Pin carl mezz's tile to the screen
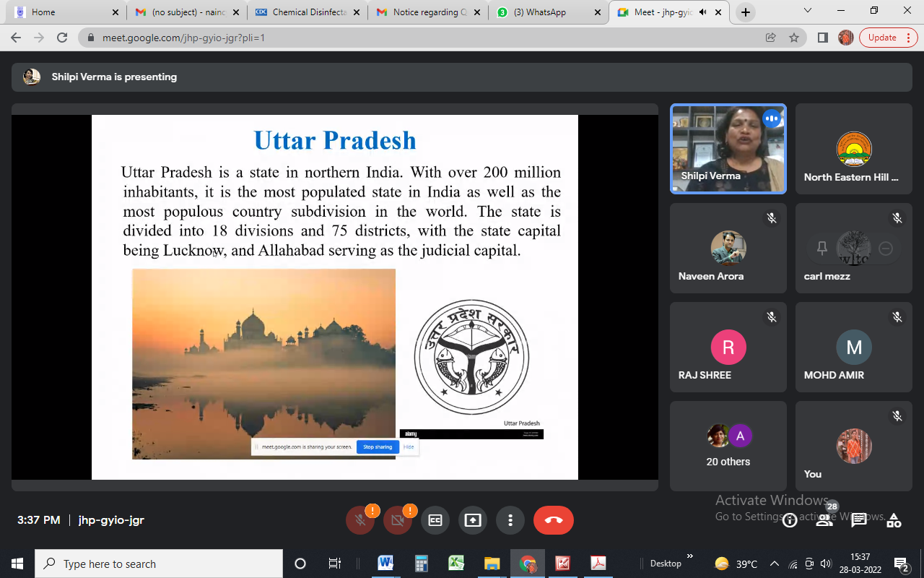The width and height of the screenshot is (924, 578). coord(821,249)
